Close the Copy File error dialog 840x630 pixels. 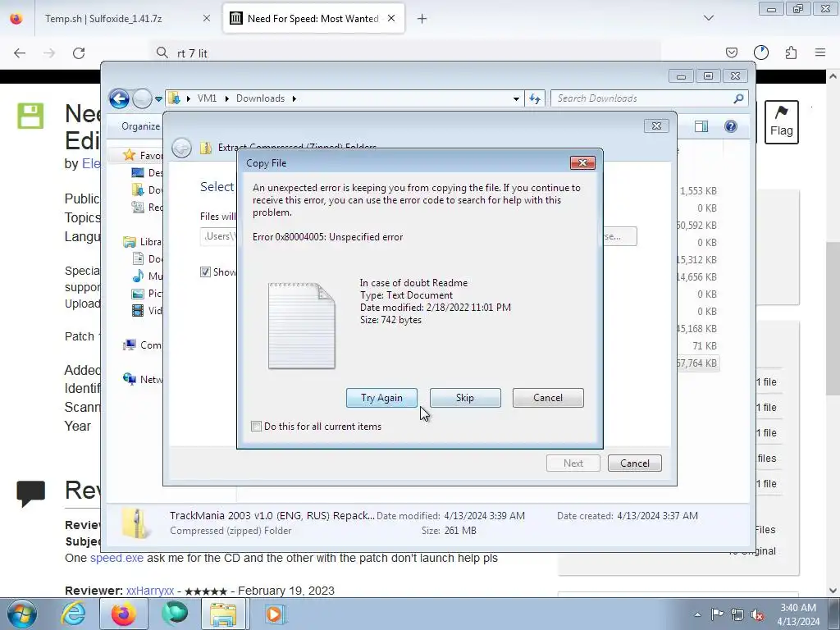(x=582, y=163)
